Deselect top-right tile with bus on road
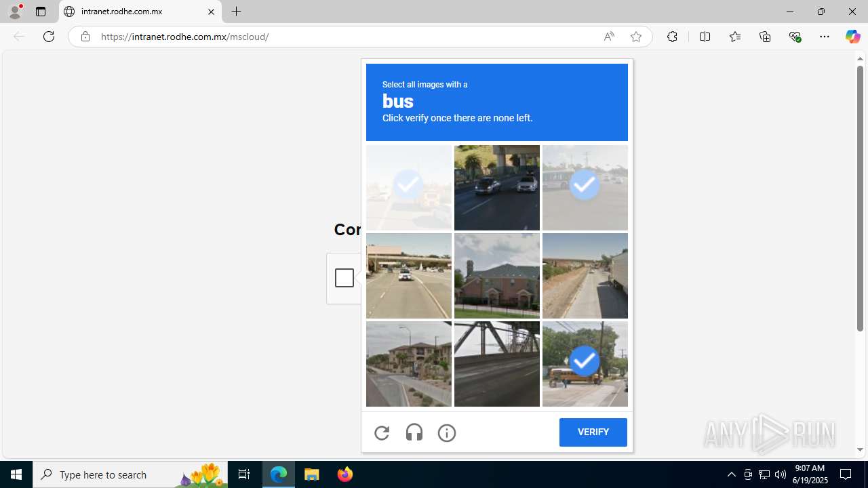868x488 pixels. pos(585,188)
